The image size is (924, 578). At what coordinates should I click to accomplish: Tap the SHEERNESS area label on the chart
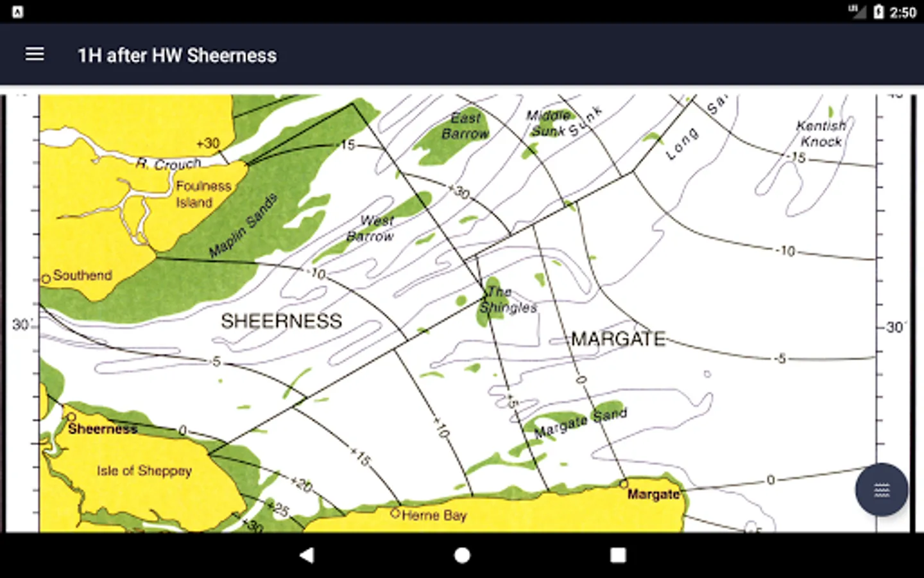click(x=282, y=321)
